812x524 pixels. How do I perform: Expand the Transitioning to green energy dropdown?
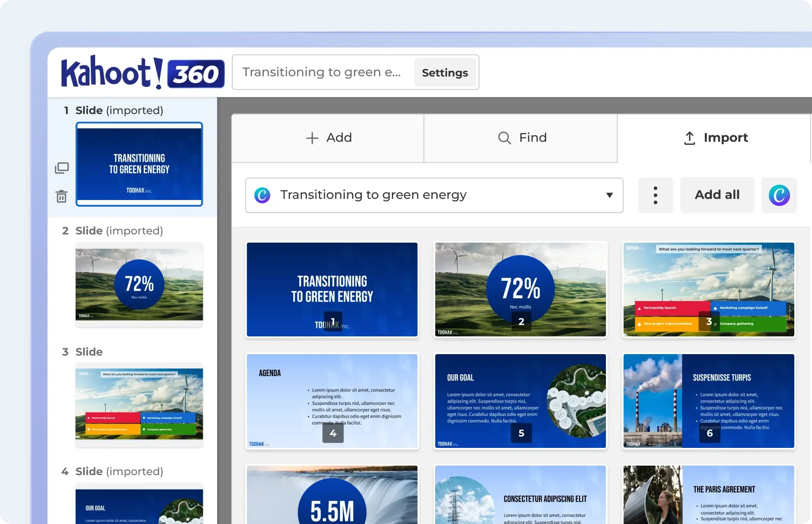434,195
